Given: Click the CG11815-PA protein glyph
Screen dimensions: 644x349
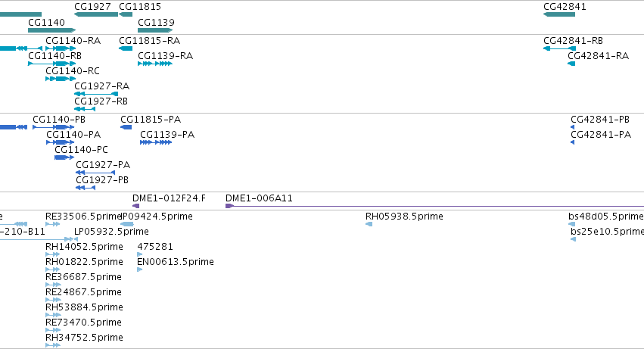Looking at the screenshot, I should point(126,127).
